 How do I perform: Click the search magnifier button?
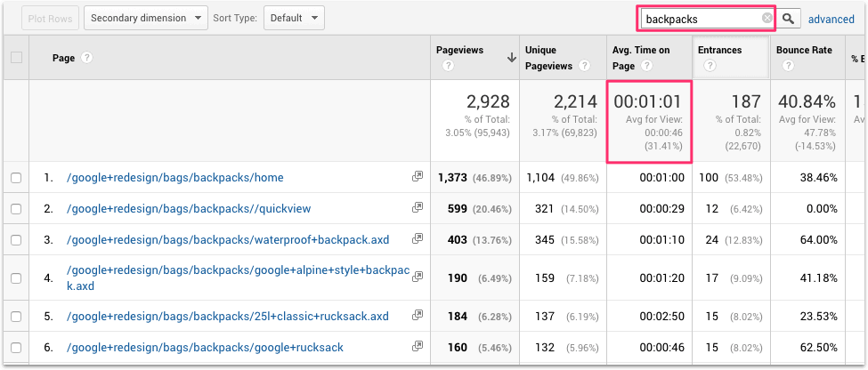point(788,19)
